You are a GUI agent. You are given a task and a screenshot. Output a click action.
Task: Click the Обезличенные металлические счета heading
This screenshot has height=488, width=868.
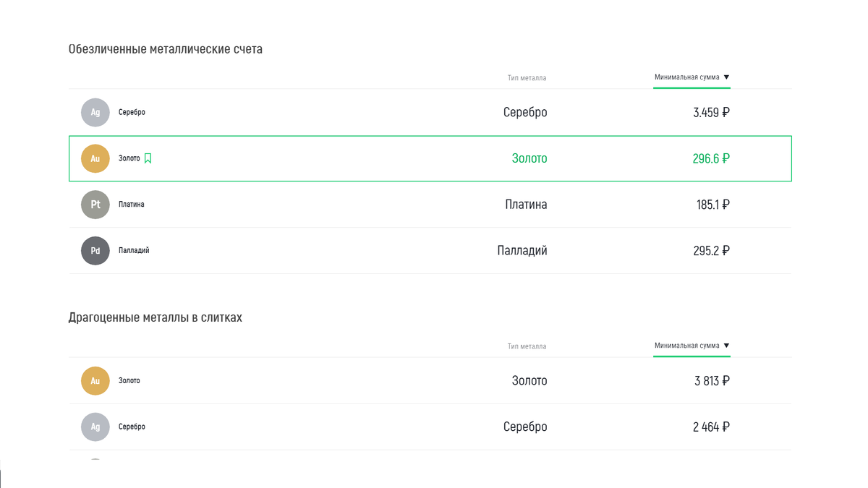[166, 50]
